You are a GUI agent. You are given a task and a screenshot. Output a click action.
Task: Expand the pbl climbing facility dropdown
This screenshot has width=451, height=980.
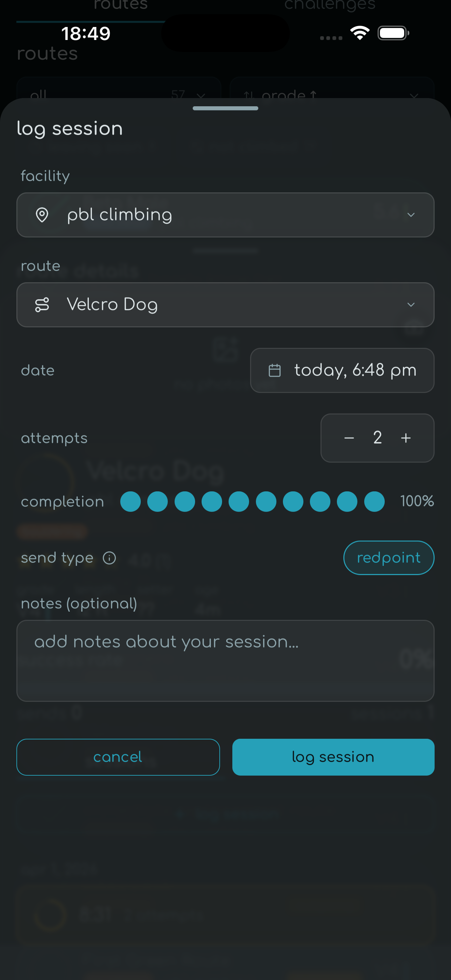[225, 215]
